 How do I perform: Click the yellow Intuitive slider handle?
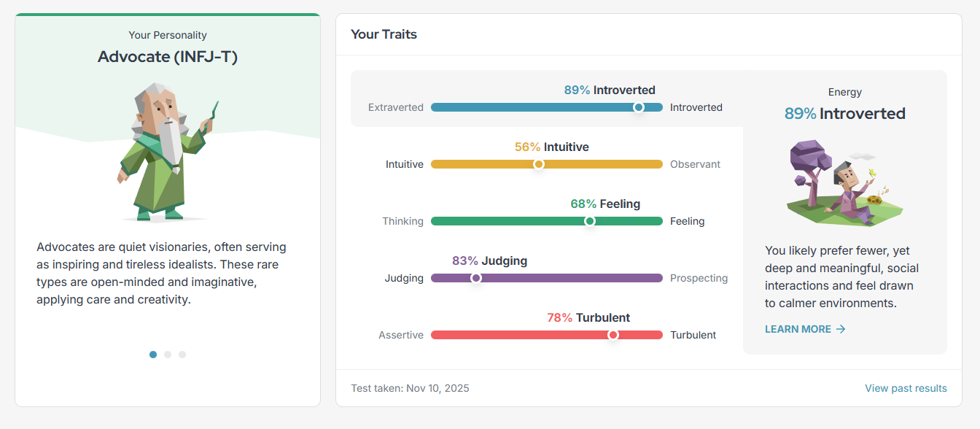539,164
